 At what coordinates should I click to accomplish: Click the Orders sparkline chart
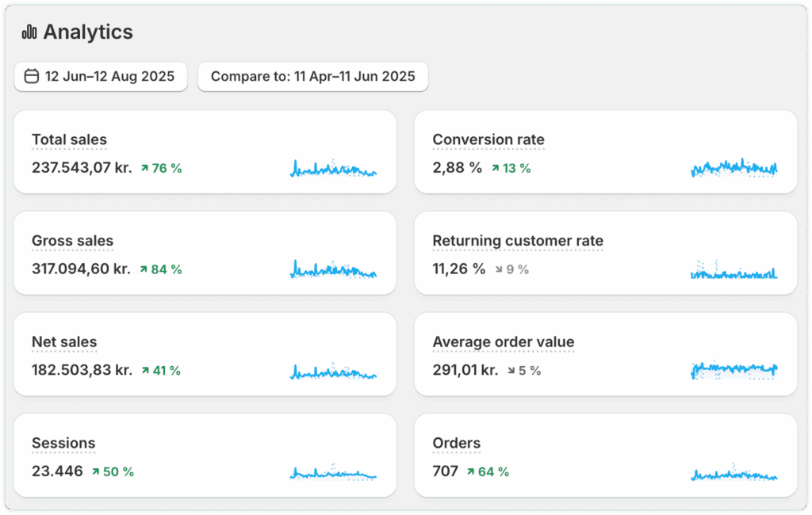[x=733, y=474]
